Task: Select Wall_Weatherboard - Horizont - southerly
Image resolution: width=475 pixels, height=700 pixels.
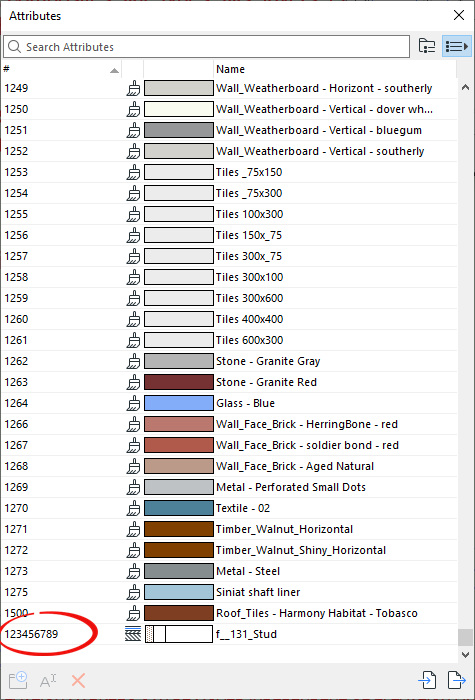Action: click(x=229, y=88)
